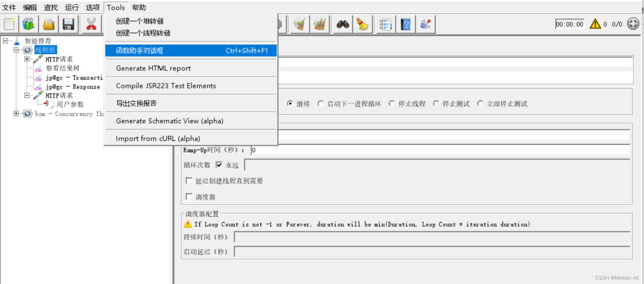
Task: Choose Import from cURL (alpha)
Action: (191, 138)
